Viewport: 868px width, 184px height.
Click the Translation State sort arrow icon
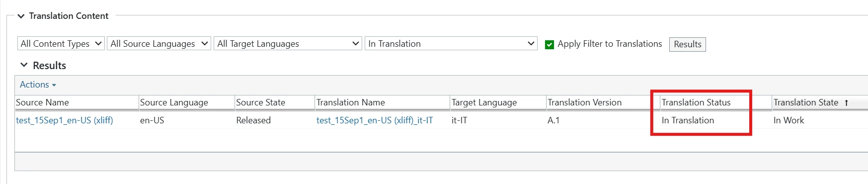click(846, 103)
